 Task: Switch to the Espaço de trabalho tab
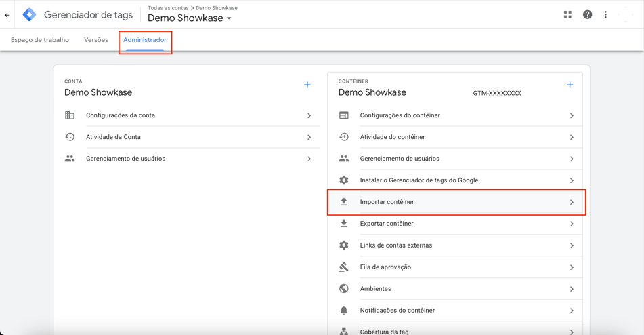[x=40, y=40]
